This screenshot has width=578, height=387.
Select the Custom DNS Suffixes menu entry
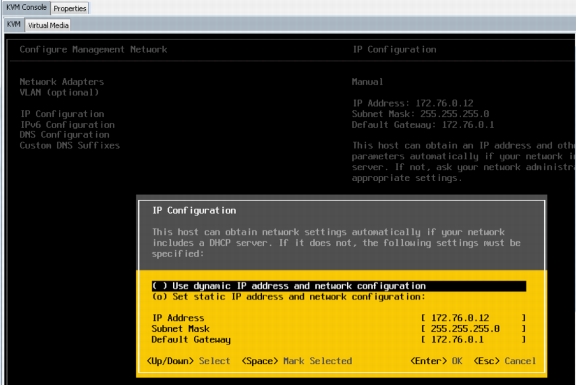70,146
